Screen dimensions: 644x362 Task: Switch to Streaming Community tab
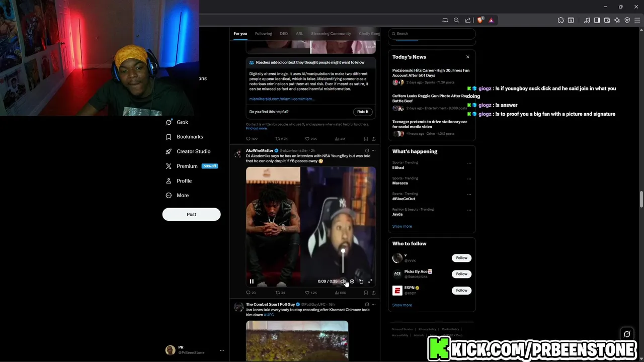tap(331, 34)
